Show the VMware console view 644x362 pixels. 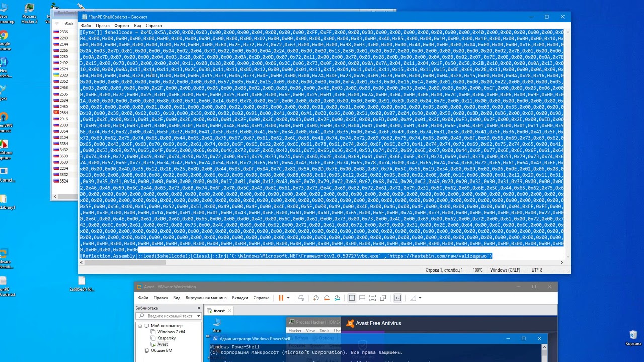coord(397,298)
